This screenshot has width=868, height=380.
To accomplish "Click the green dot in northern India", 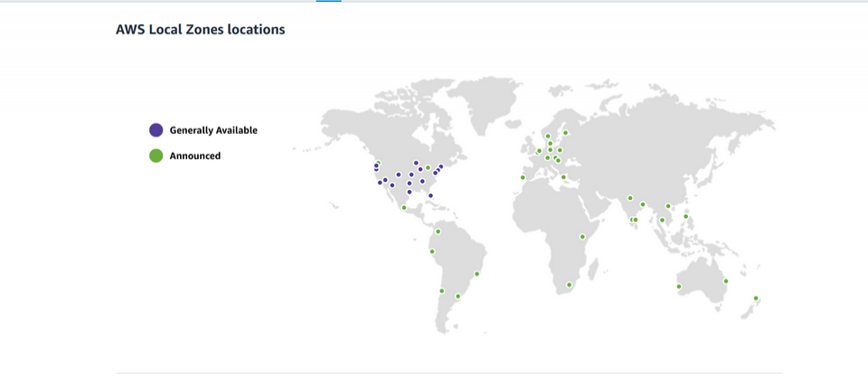I will pos(630,198).
